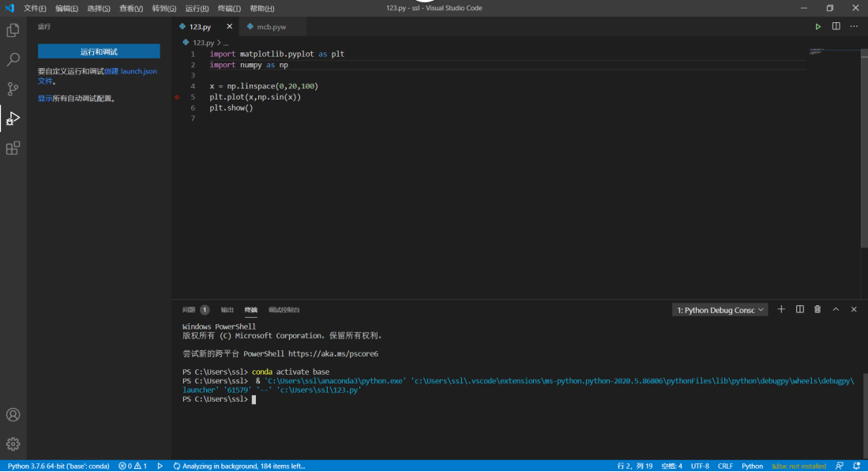Open the Python Debug Console dropdown

coord(720,309)
